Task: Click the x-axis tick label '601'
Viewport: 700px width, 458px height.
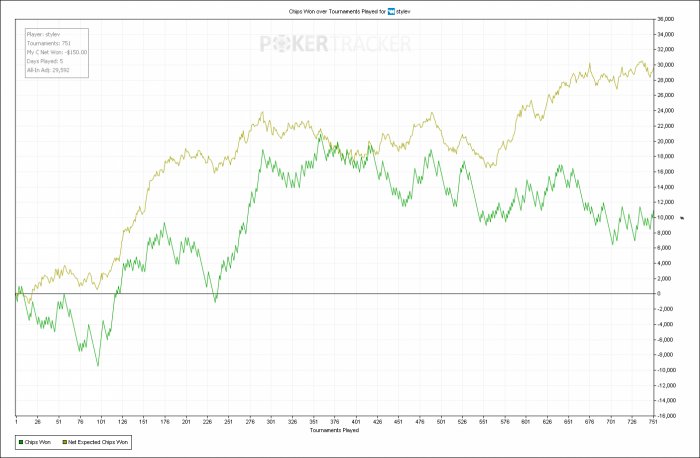Action: point(526,421)
